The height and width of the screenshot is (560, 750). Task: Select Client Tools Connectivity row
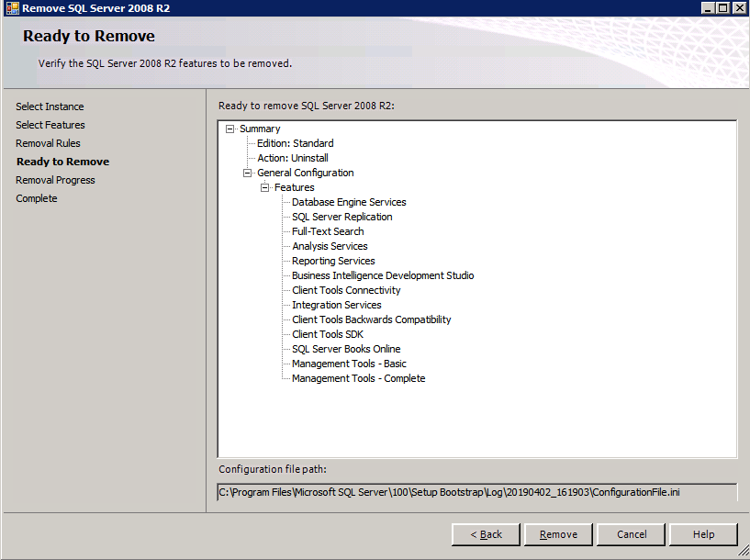[x=346, y=290]
